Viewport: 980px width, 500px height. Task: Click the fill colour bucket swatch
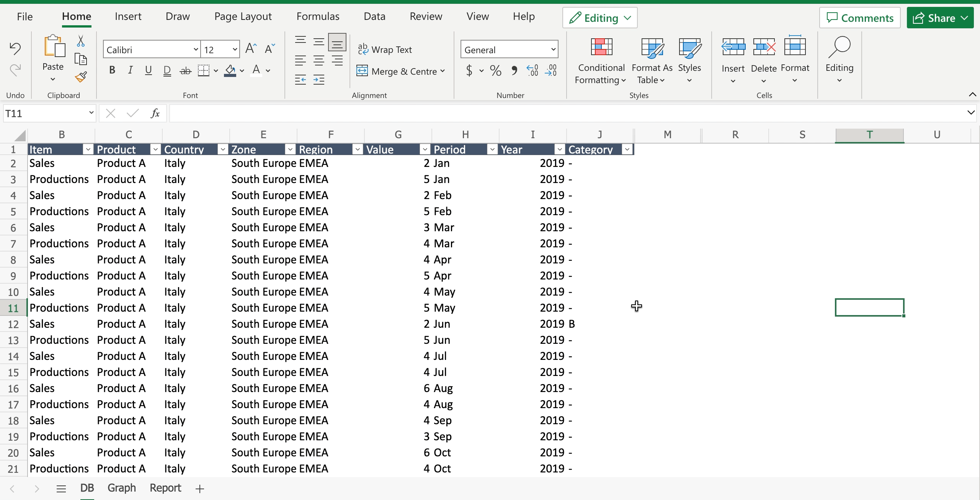[x=230, y=71]
